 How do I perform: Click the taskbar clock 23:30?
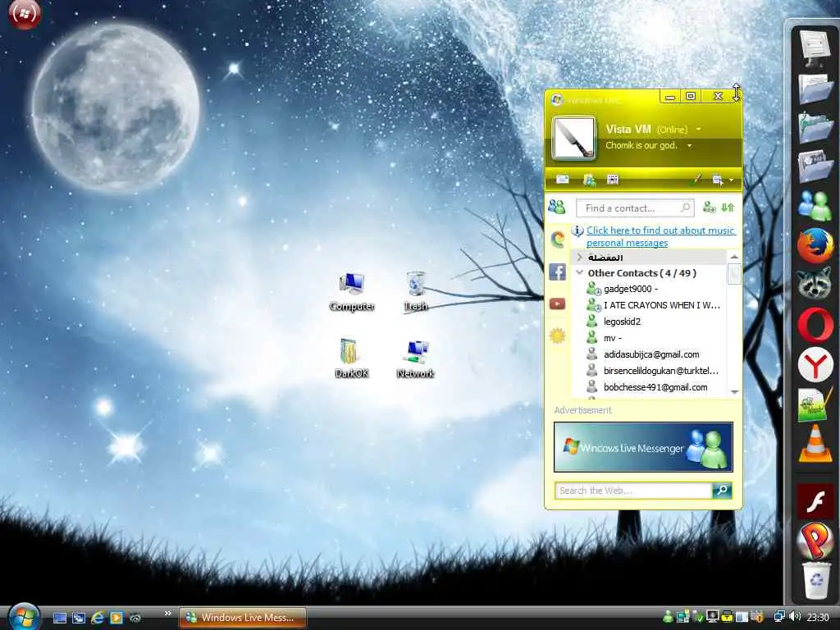(x=818, y=618)
